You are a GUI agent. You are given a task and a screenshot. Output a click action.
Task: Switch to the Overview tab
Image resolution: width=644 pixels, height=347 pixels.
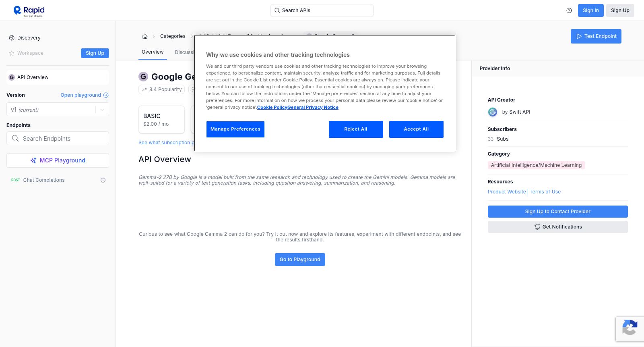pos(153,52)
